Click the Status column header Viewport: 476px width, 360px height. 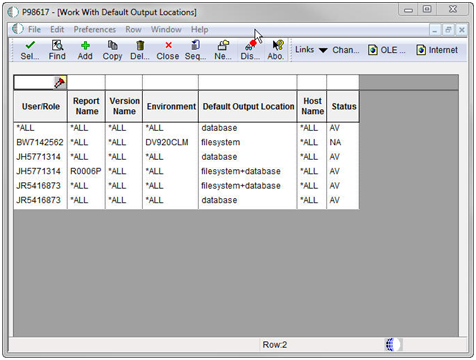click(x=343, y=107)
